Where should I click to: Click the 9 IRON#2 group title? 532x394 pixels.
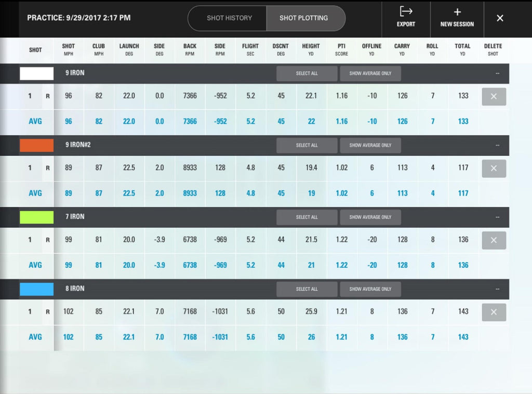(78, 145)
